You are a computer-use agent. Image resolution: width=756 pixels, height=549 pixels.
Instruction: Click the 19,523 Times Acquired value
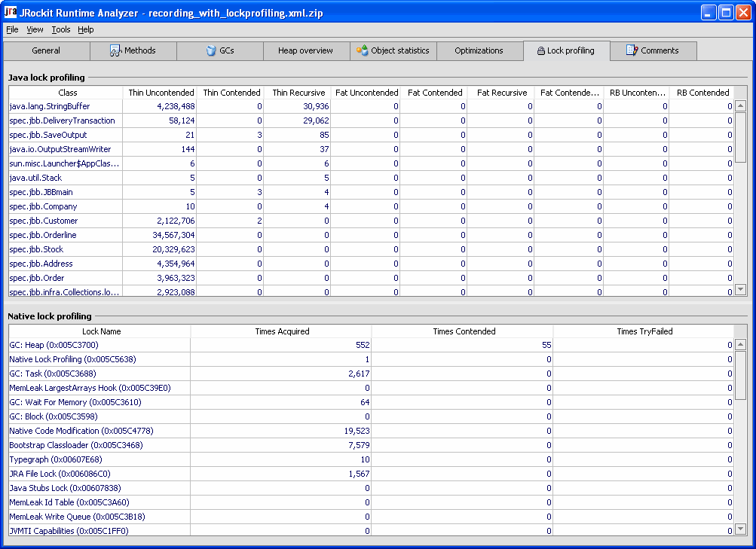click(357, 431)
